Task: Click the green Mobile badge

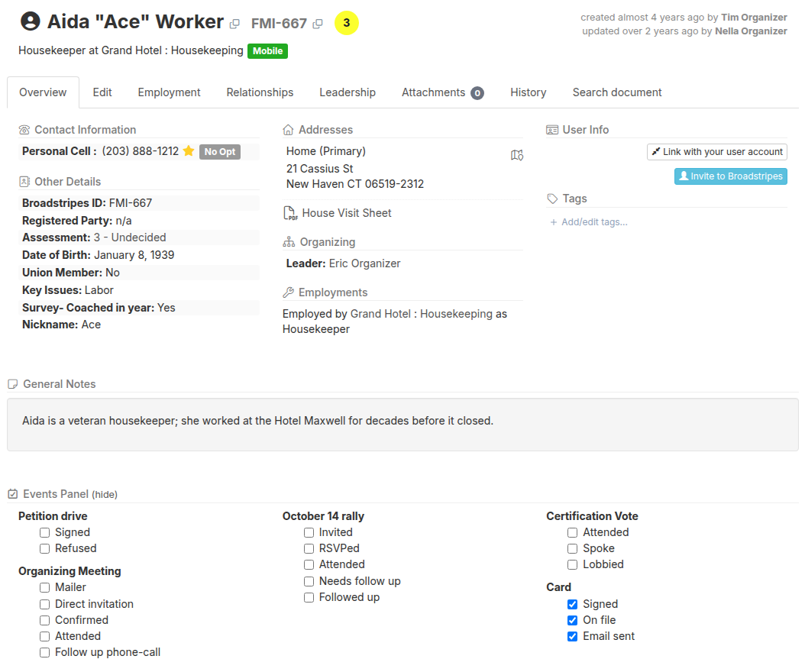Action: pyautogui.click(x=267, y=51)
